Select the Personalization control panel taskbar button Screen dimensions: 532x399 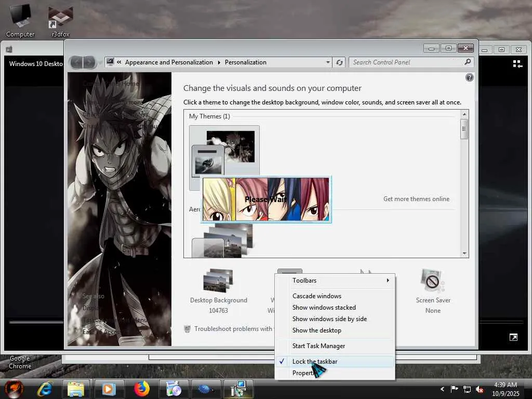click(238, 389)
